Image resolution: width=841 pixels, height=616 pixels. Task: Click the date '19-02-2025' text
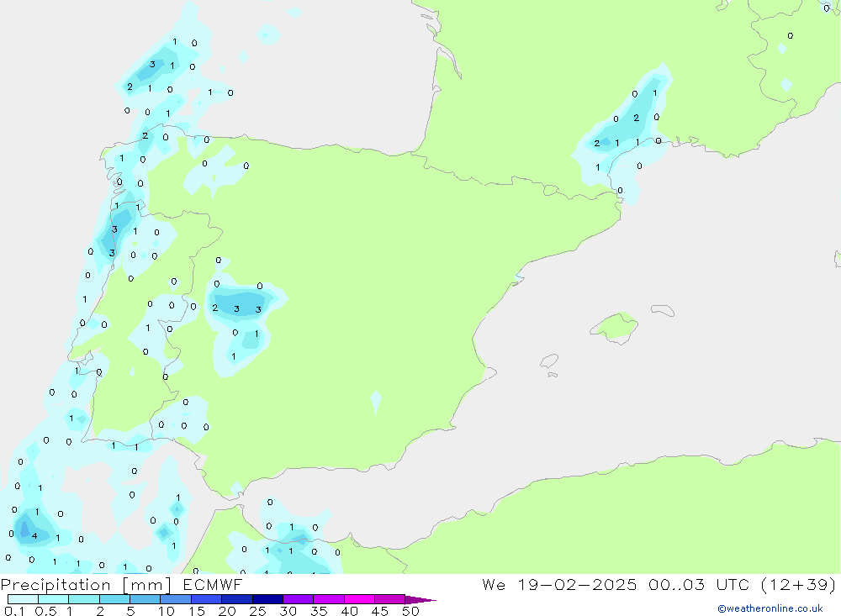[577, 584]
